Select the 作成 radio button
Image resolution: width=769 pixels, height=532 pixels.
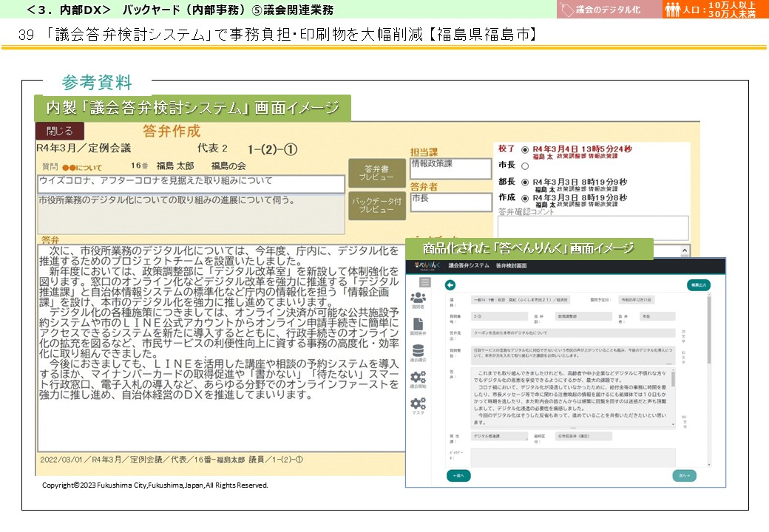point(525,199)
